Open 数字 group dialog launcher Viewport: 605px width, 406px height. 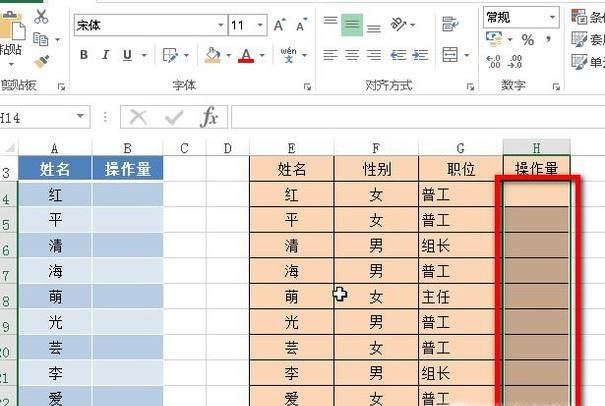(556, 87)
